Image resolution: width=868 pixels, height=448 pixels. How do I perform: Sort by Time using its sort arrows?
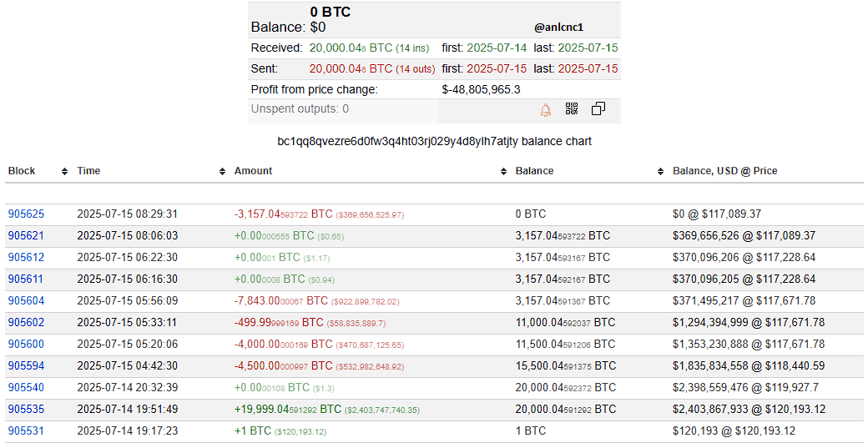[x=223, y=171]
